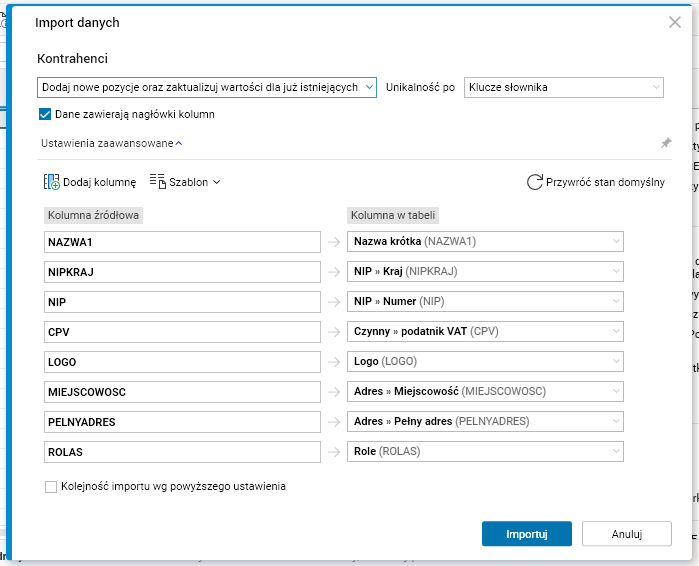Click the arrow icon beside the PELNYADRES row
This screenshot has height=566, width=699.
coord(333,422)
